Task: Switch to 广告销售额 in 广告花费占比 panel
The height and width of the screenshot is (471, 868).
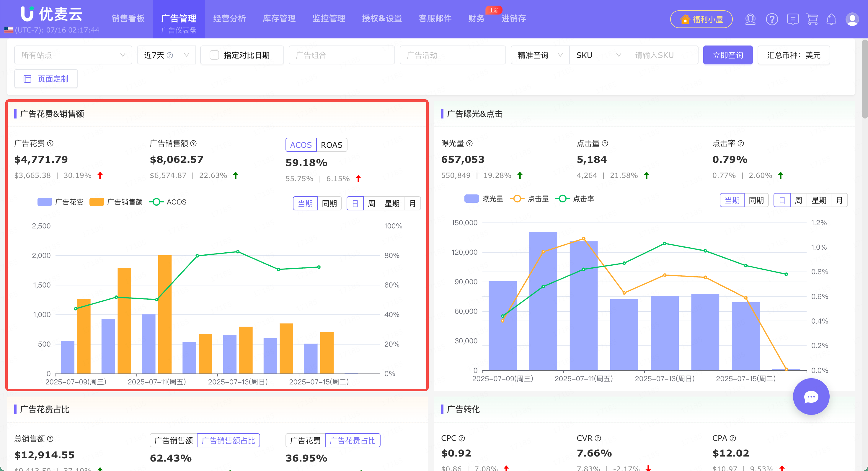Action: coord(174,440)
